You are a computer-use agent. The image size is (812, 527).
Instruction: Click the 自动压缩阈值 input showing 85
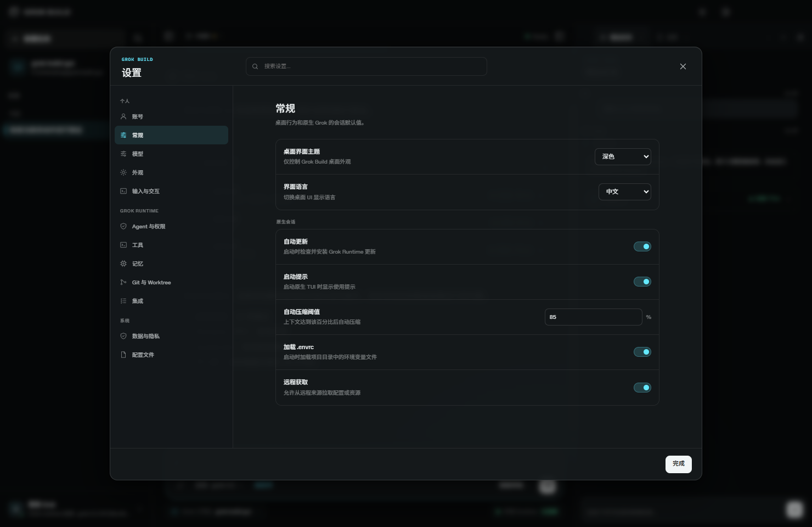[594, 317]
